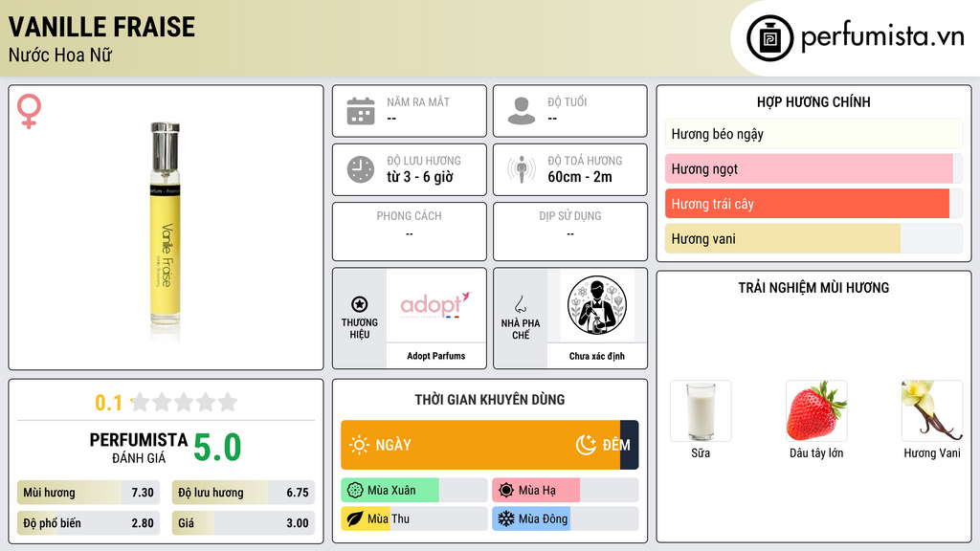Click the '60cm - 2m' sillage value
The width and height of the screenshot is (980, 551).
tap(580, 177)
